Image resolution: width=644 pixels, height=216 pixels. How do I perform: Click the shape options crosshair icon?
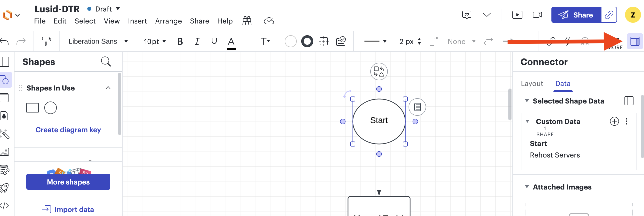coord(324,41)
